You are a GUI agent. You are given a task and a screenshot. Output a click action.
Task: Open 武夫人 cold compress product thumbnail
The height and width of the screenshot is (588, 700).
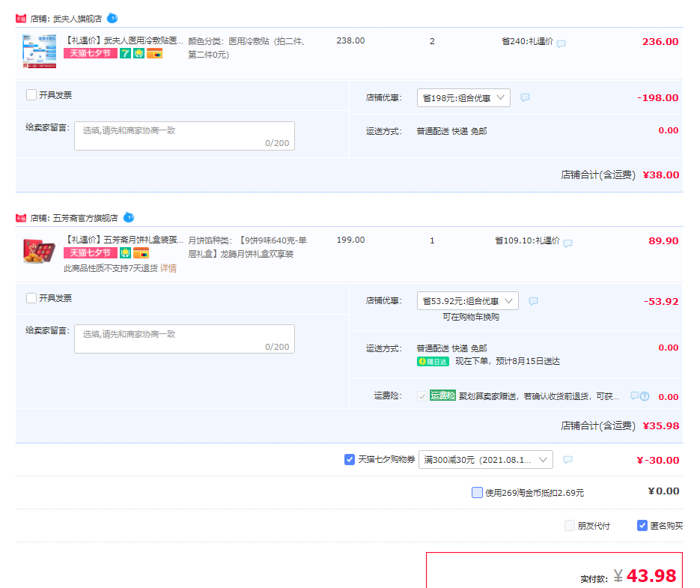39,52
